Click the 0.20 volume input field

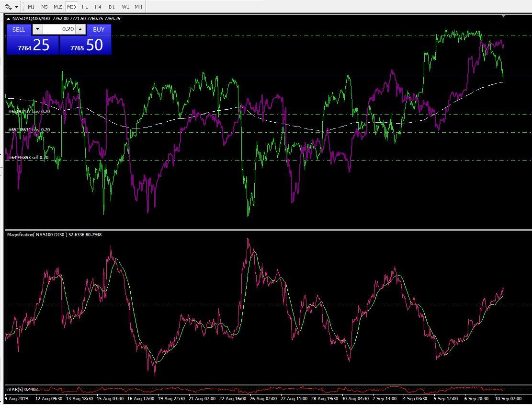[59, 30]
